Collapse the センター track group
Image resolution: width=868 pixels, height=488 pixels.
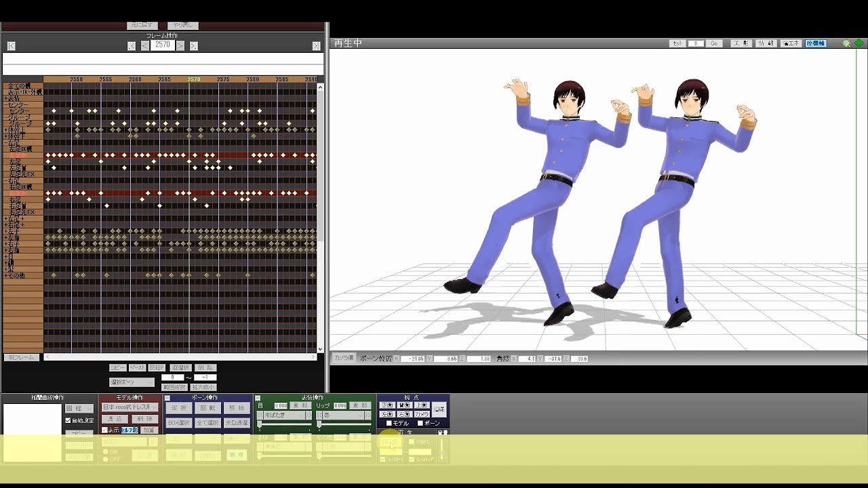pyautogui.click(x=6, y=105)
